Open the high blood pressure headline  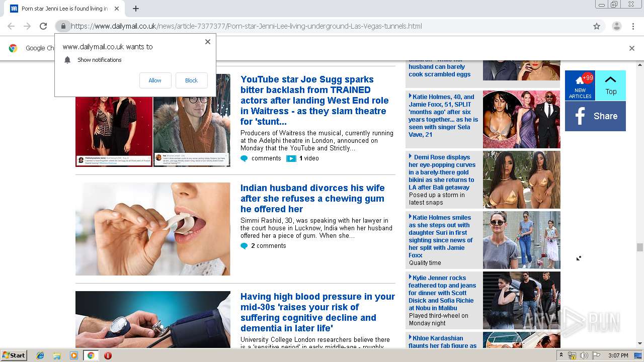click(317, 312)
